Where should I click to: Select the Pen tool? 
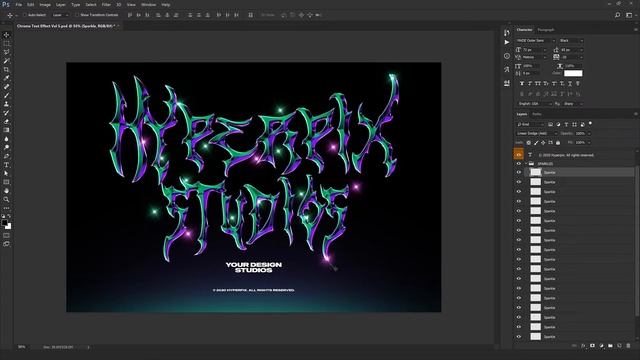[6, 156]
